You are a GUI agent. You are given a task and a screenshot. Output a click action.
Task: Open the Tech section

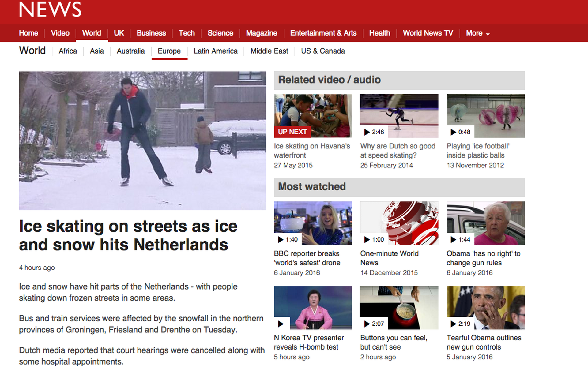tap(187, 33)
